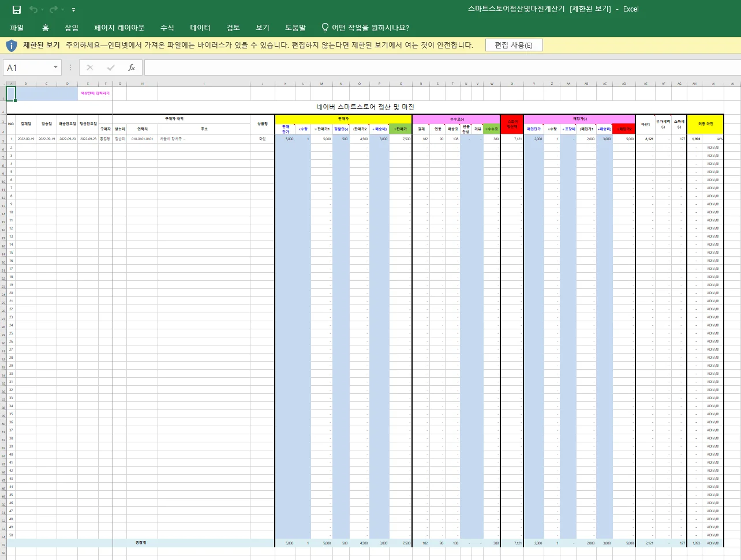Click the address cell '서울시 강서구 ...'
This screenshot has width=741, height=560.
pyautogui.click(x=204, y=139)
